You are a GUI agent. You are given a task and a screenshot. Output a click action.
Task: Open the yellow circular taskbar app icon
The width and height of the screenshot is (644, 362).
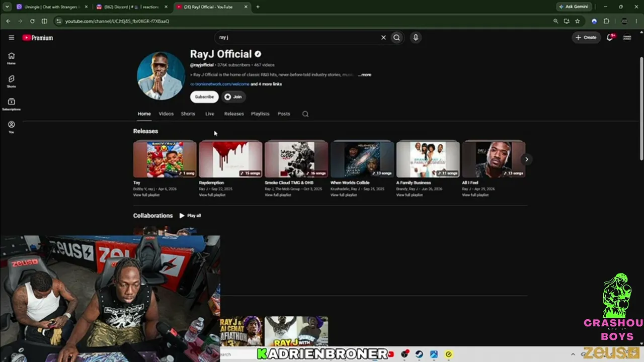449,354
